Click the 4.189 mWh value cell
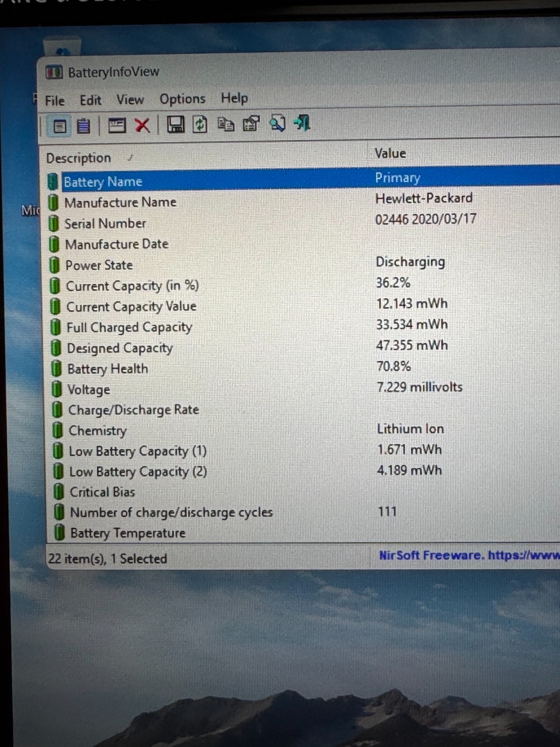 click(409, 470)
